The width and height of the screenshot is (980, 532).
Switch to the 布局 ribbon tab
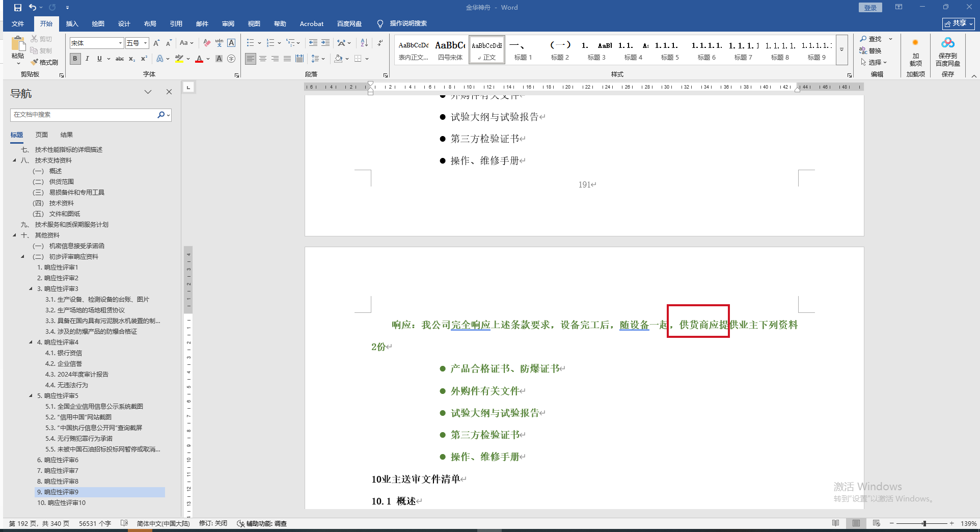coord(150,23)
